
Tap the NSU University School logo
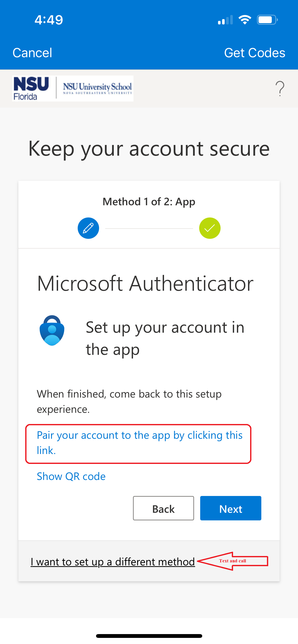97,89
